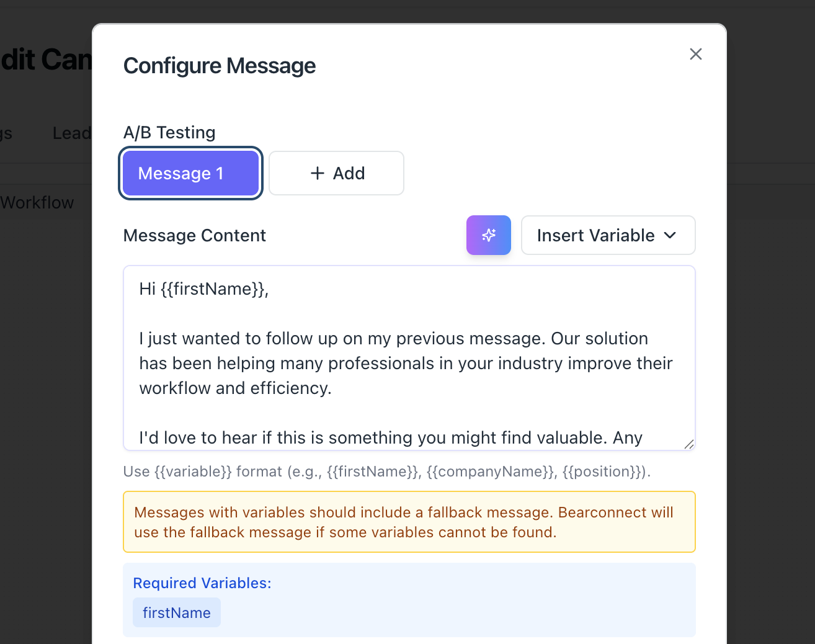Click the AI sparkle generate icon
The width and height of the screenshot is (815, 644).
tap(489, 235)
